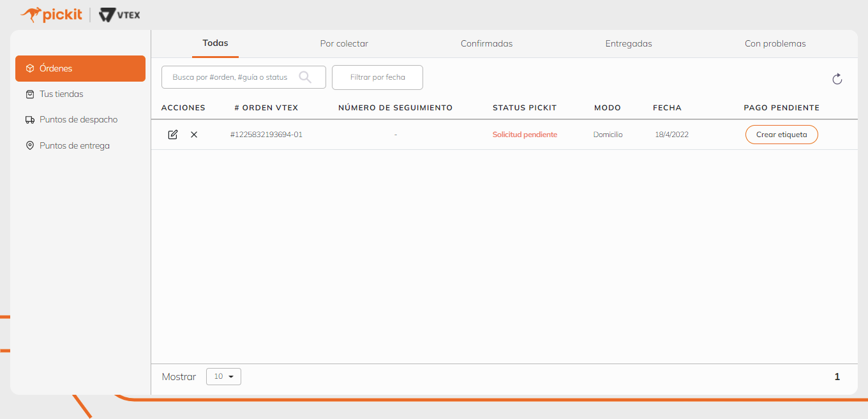Select the Todas tab

pyautogui.click(x=215, y=43)
